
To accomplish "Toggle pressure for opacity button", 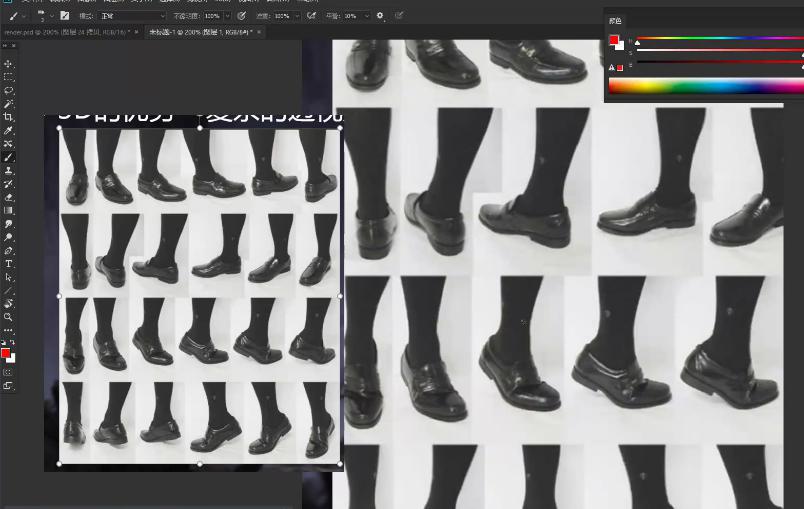I will [242, 16].
